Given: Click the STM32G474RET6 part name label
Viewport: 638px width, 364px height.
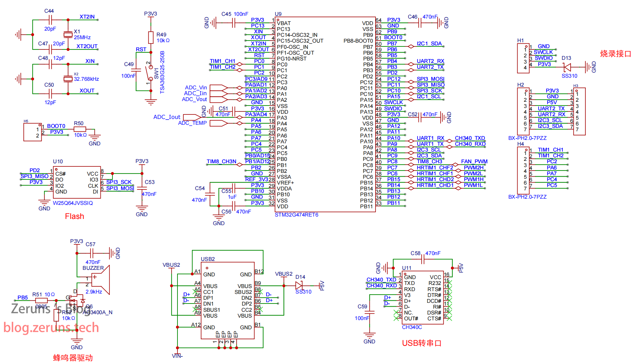Looking at the screenshot, I should click(296, 215).
